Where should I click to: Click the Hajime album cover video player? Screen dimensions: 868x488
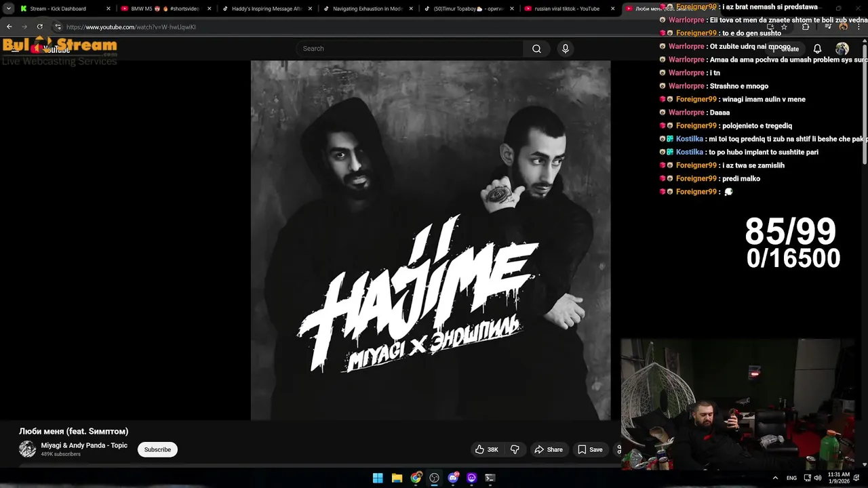click(x=431, y=241)
